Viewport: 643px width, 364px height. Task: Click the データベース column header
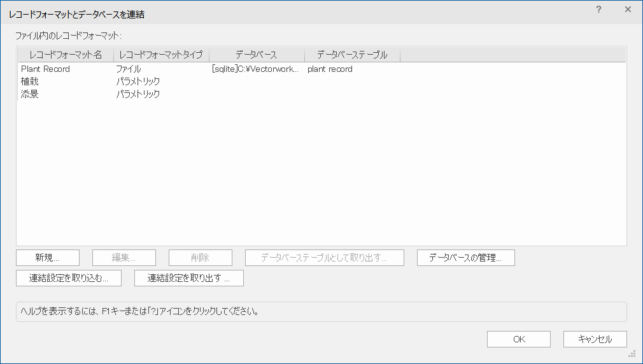click(x=257, y=55)
